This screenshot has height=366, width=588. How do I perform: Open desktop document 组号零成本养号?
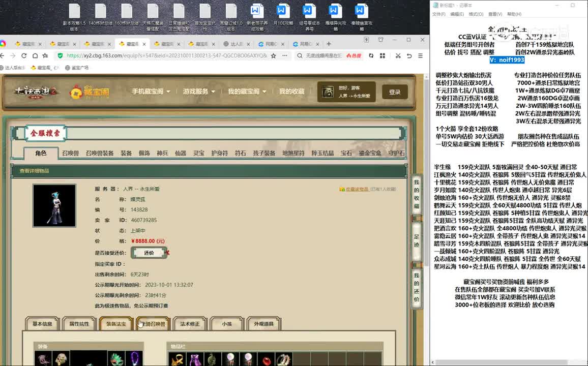(309, 17)
